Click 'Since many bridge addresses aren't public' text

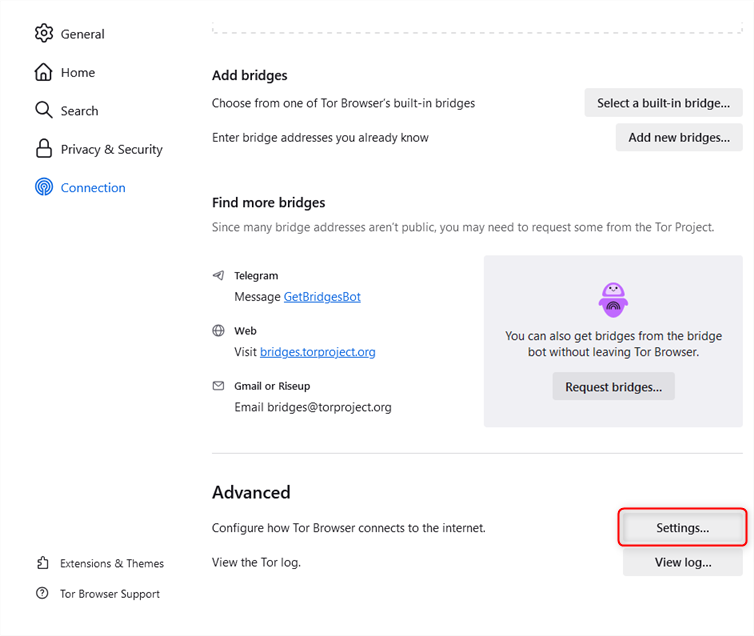[x=463, y=227]
